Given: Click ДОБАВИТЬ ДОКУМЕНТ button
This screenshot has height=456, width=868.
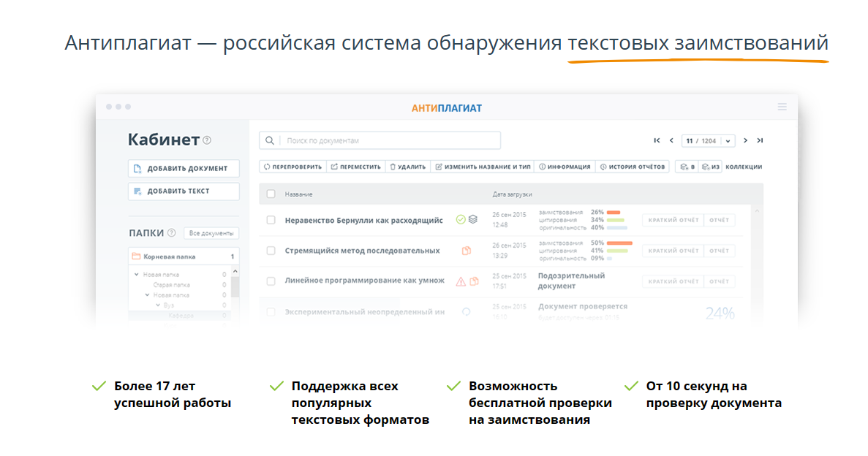Looking at the screenshot, I should click(x=184, y=168).
